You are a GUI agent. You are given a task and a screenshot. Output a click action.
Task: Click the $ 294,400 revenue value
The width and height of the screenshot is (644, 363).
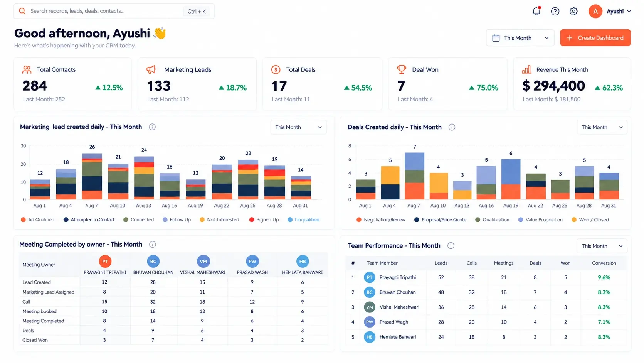(553, 86)
